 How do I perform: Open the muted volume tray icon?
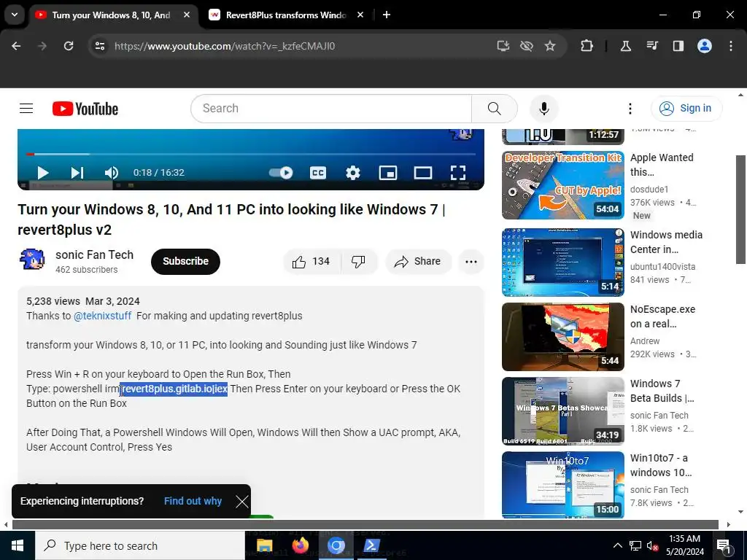point(653,545)
